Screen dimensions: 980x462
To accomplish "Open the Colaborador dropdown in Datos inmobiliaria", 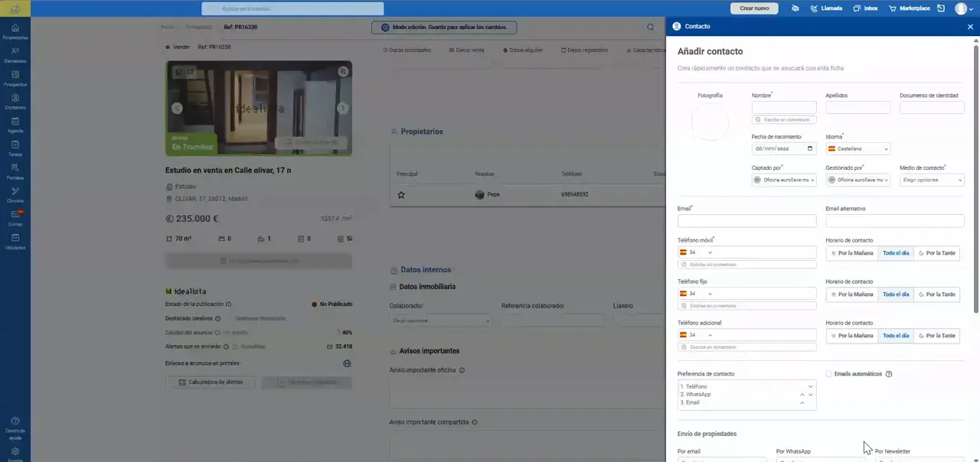I will pos(439,320).
